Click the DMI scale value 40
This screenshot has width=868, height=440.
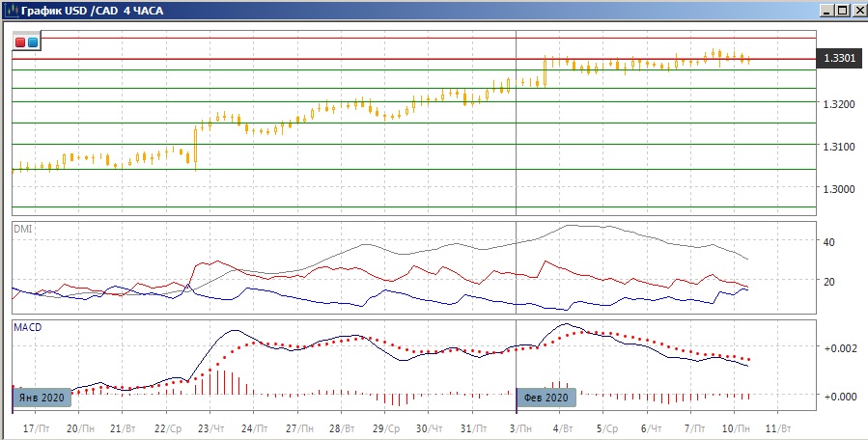[x=828, y=241]
